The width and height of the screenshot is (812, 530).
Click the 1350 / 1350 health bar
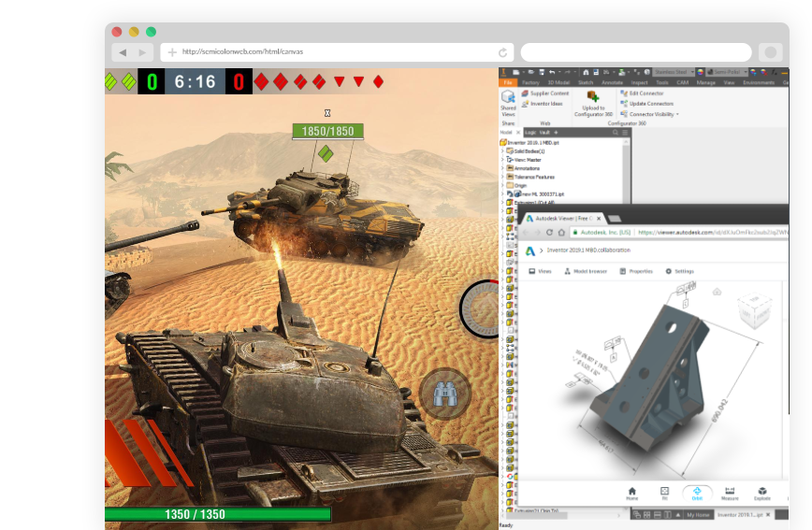tap(217, 514)
